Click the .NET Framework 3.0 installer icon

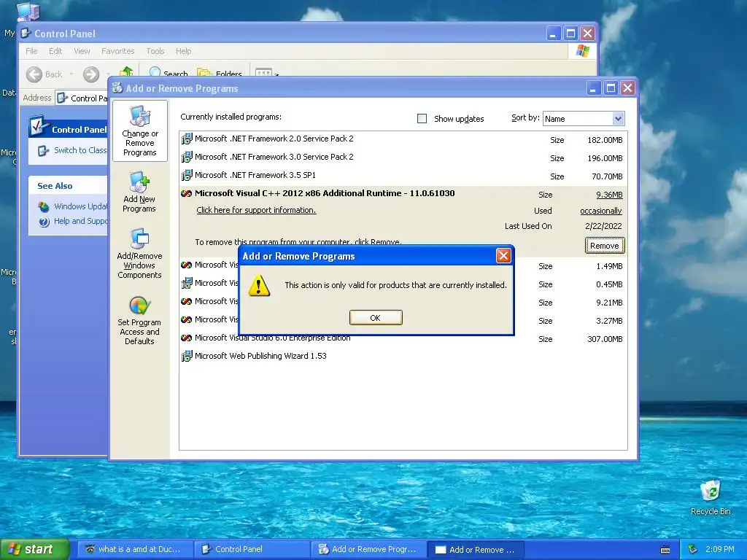click(x=187, y=157)
